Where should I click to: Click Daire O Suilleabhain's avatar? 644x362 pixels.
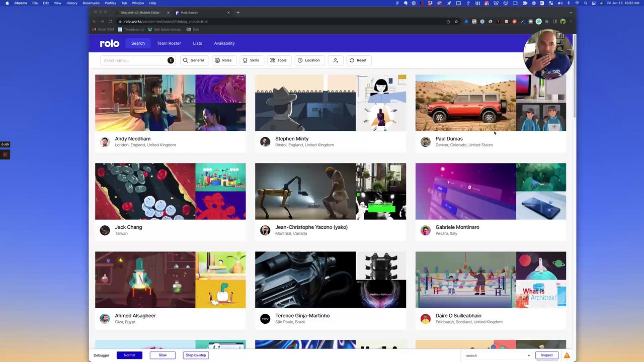(x=426, y=319)
